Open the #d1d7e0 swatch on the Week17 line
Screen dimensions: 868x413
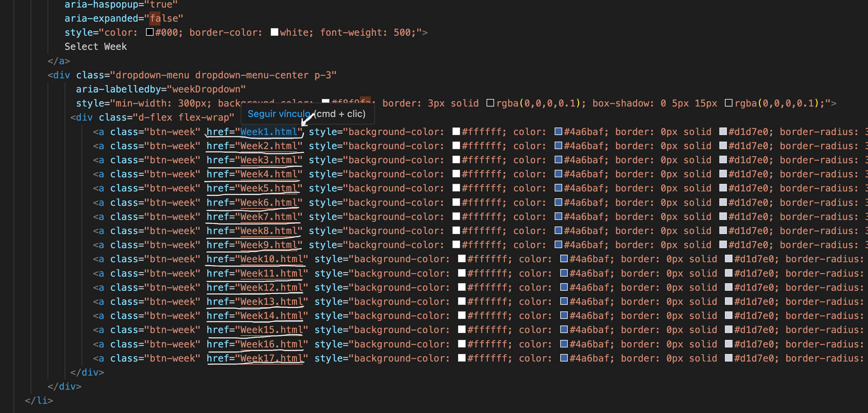[729, 358]
